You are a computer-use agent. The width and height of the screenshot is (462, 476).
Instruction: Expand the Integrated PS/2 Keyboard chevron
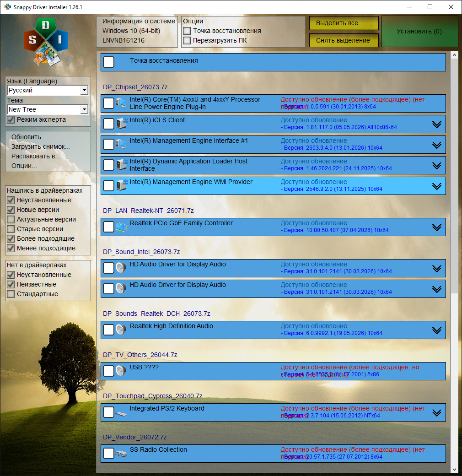tap(437, 413)
